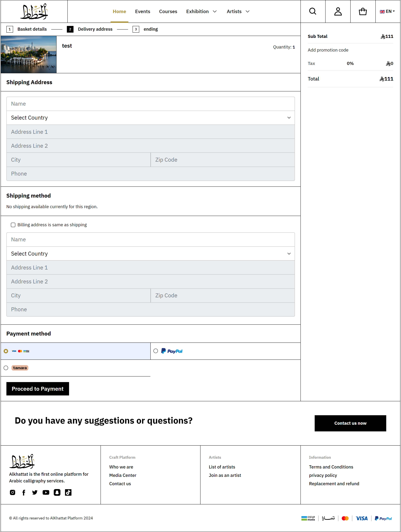Open the EN language selector
Image resolution: width=401 pixels, height=532 pixels.
(x=387, y=11)
